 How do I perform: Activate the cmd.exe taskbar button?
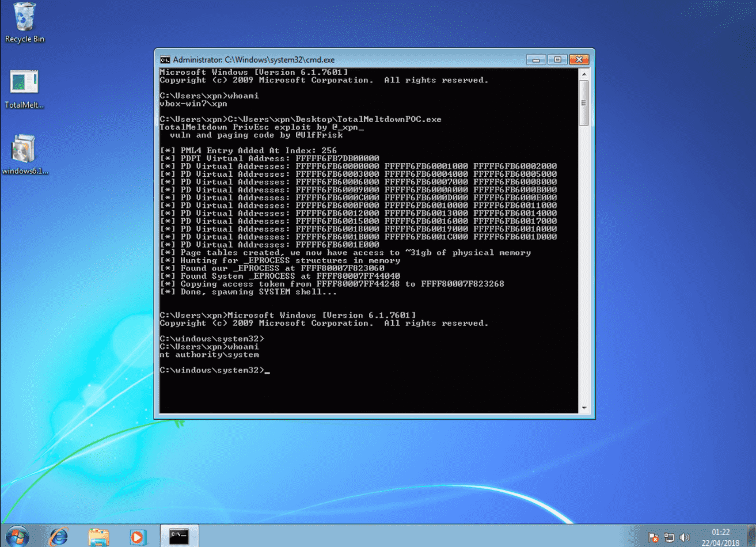(x=179, y=536)
